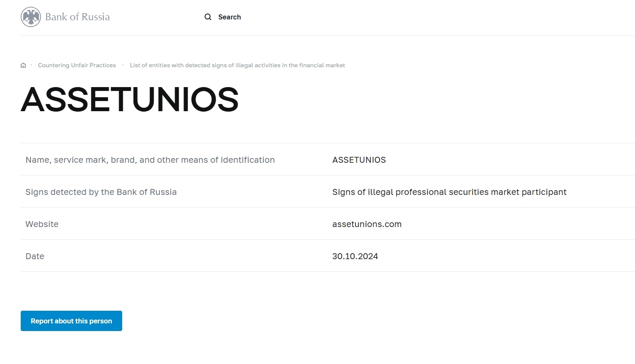635x364 pixels.
Task: Open the Search label in the header
Action: coord(229,17)
